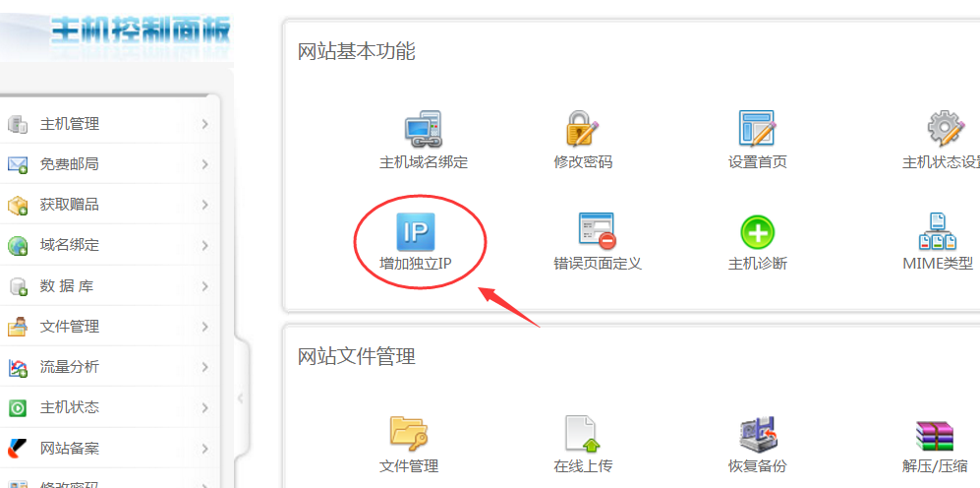The height and width of the screenshot is (488, 980).
Task: Open the 主机域名绑定 icon
Action: point(423,130)
